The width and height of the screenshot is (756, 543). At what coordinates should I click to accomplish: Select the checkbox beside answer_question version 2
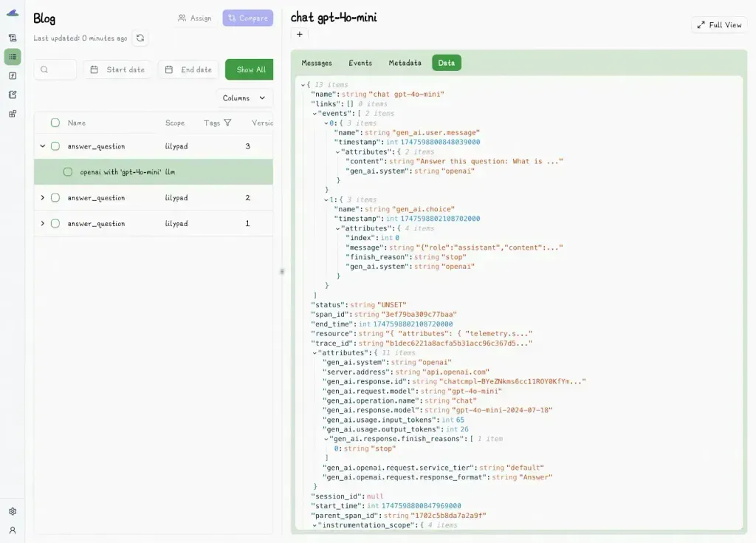pyautogui.click(x=55, y=197)
